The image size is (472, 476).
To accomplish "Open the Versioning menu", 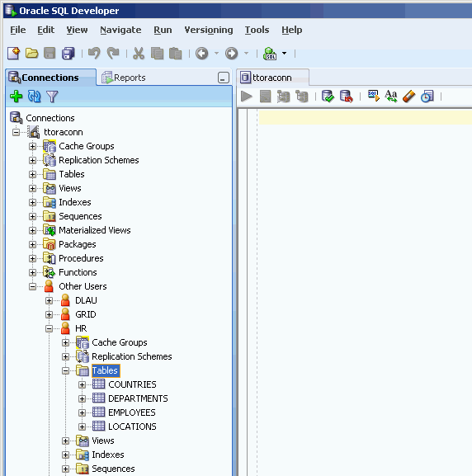I will click(209, 30).
